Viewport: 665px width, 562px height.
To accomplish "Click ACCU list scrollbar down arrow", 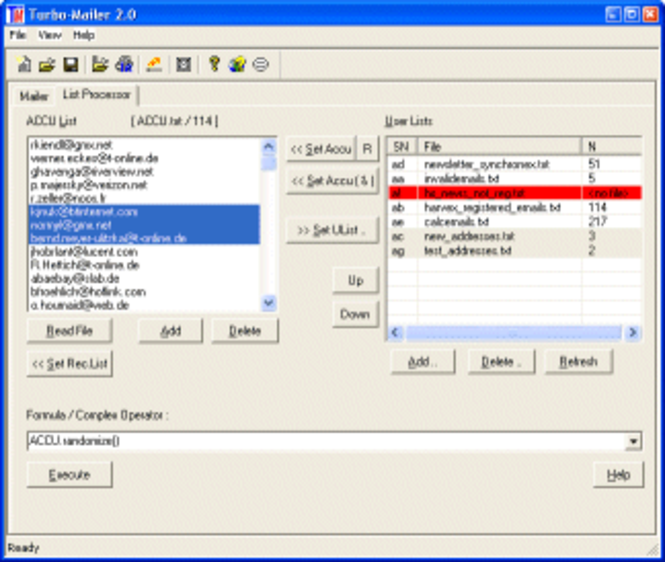I will [x=268, y=302].
